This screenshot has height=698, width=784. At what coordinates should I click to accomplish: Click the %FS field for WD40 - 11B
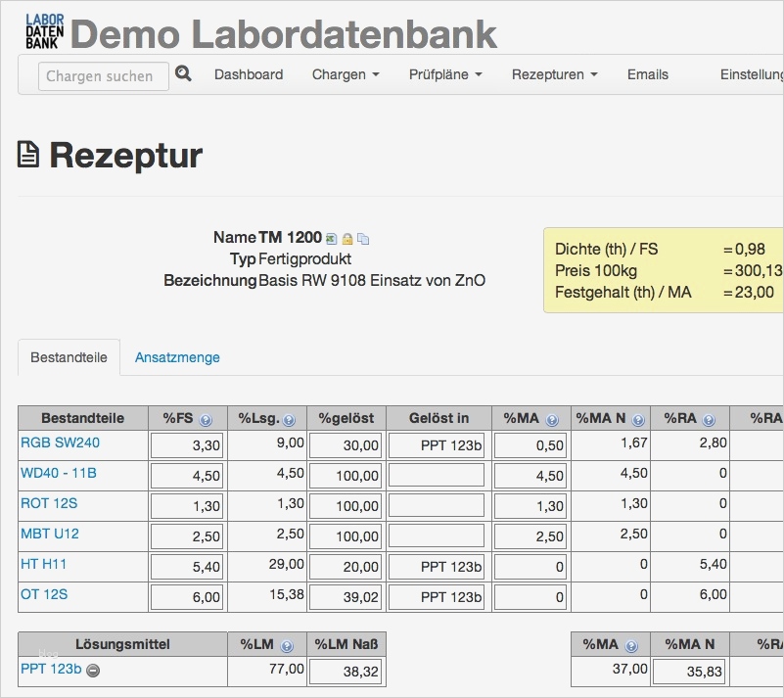tap(187, 476)
